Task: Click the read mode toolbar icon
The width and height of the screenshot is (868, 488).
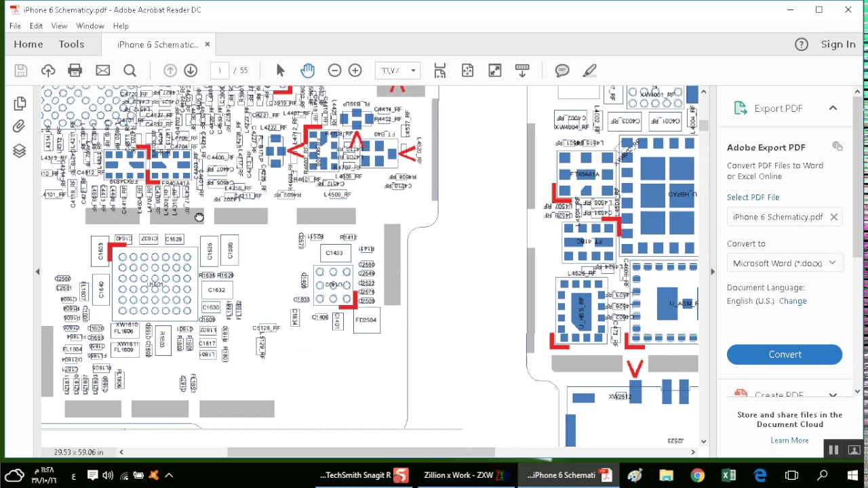Action: coord(522,70)
